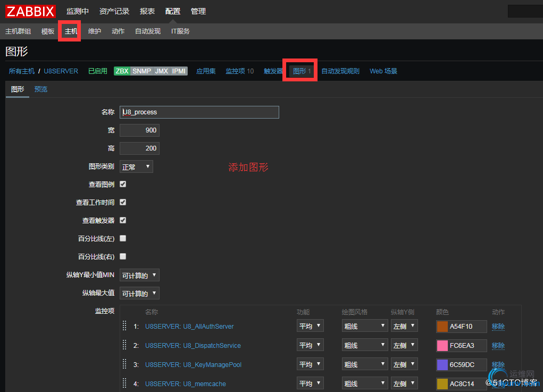Open U8SERVER: U8_memcache item link
The height and width of the screenshot is (392, 543).
185,383
